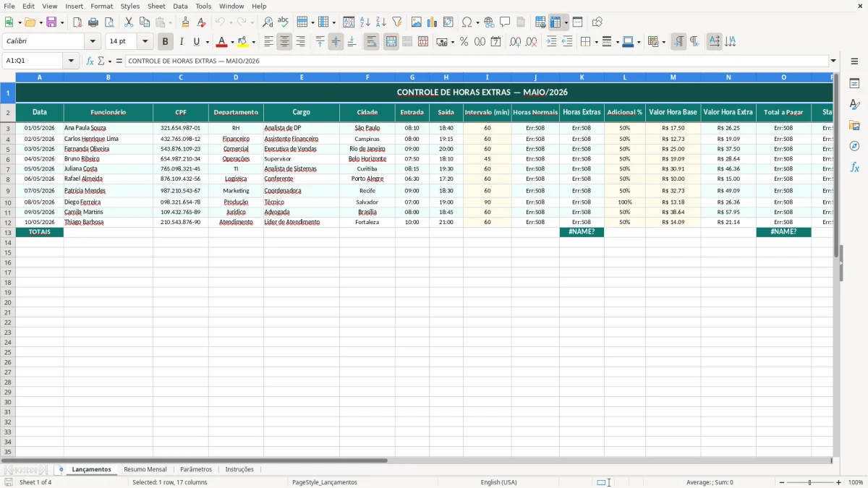Click the AutoFilter funnel icon

pos(397,22)
